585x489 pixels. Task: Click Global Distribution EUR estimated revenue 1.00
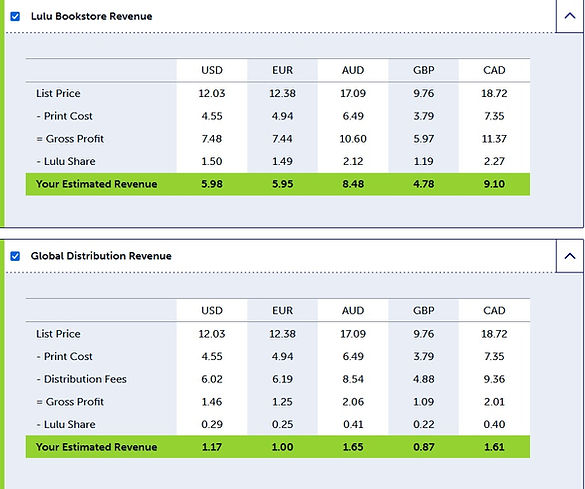(282, 447)
